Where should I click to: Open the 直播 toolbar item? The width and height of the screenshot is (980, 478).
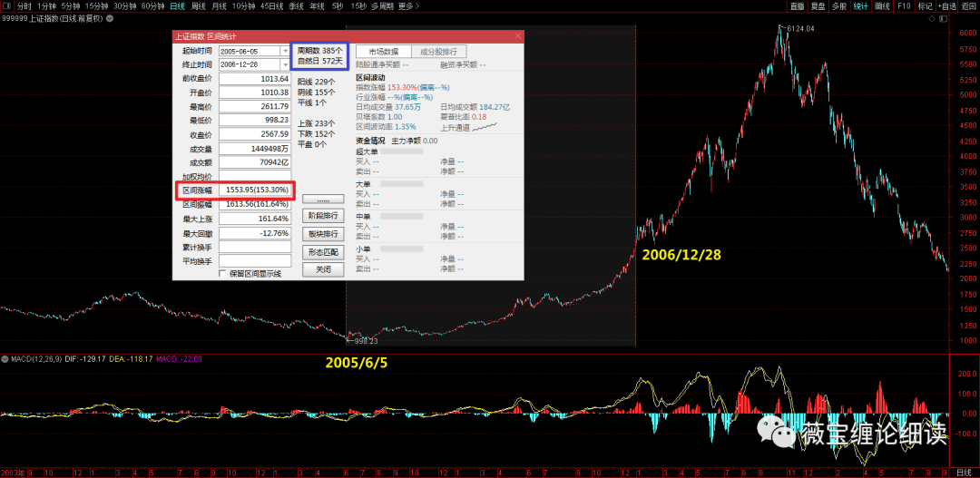[x=797, y=5]
